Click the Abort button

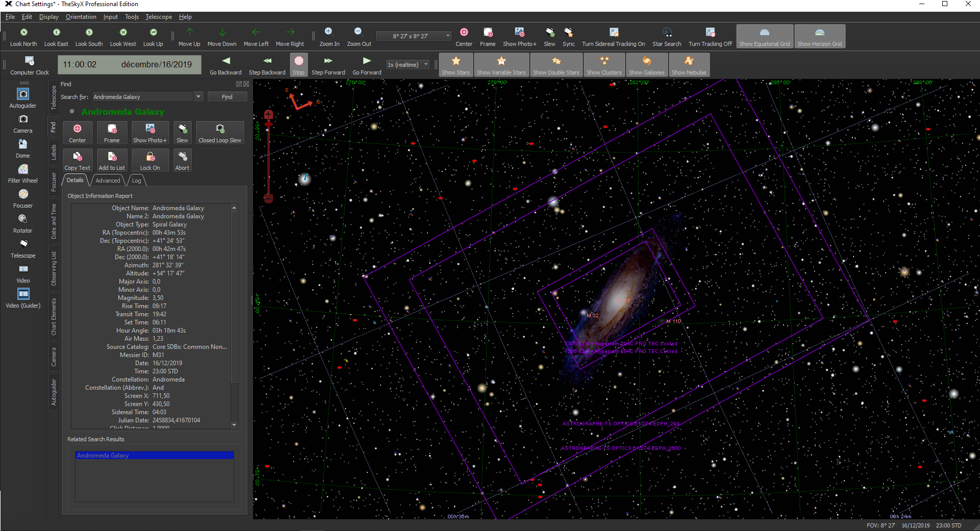pyautogui.click(x=182, y=160)
